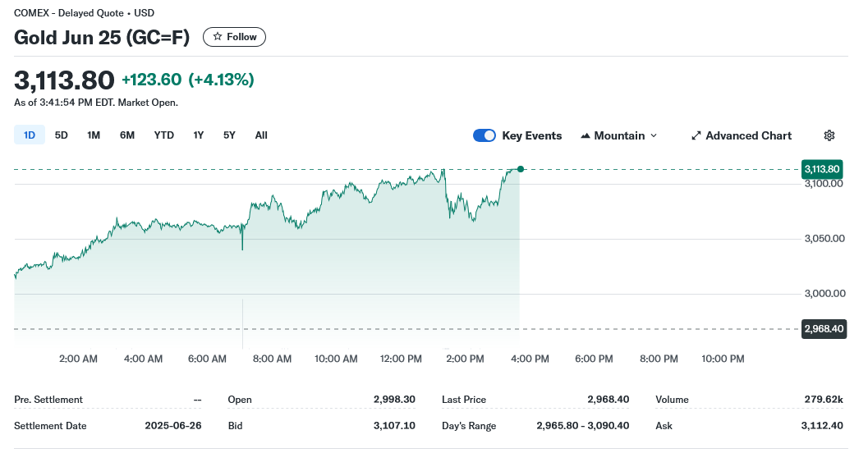Toggle the Key Events switch
The height and width of the screenshot is (453, 868).
[x=485, y=135]
